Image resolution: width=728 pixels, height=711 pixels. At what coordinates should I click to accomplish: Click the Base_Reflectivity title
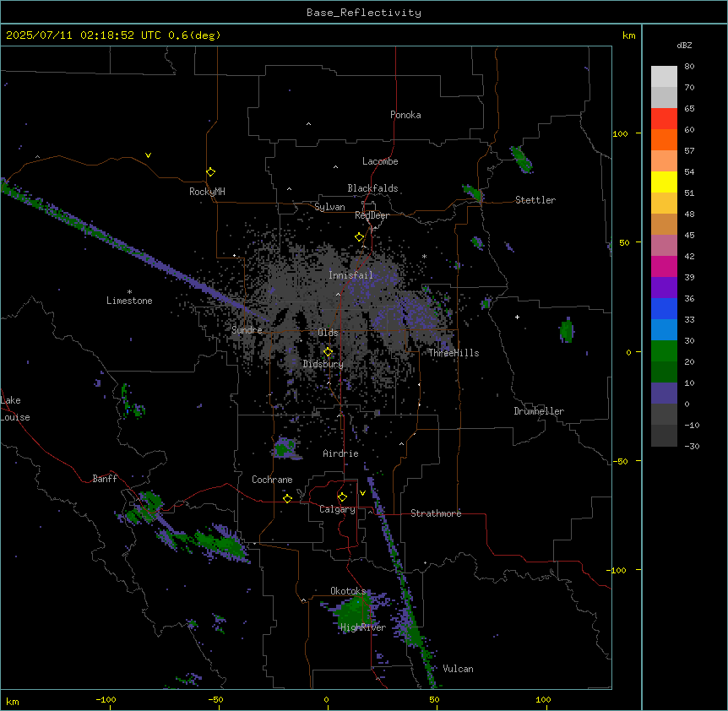[x=364, y=13]
